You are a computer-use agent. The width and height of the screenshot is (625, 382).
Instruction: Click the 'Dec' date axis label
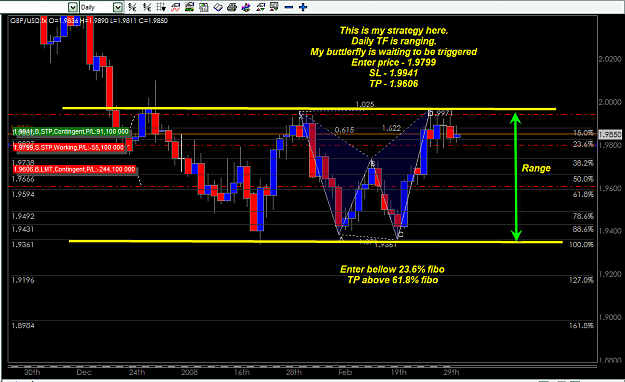(x=84, y=372)
